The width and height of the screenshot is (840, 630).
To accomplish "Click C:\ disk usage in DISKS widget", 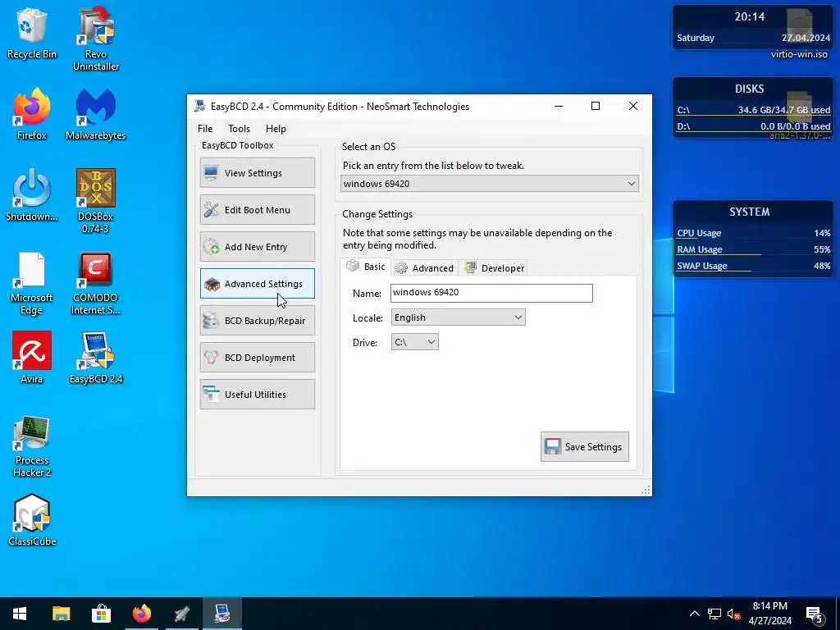I will [753, 110].
